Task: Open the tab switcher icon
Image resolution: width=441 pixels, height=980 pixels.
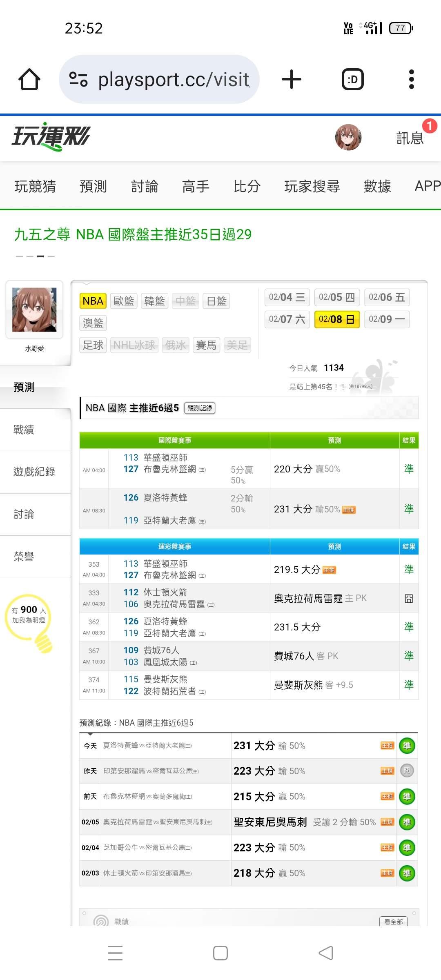Action: point(352,79)
